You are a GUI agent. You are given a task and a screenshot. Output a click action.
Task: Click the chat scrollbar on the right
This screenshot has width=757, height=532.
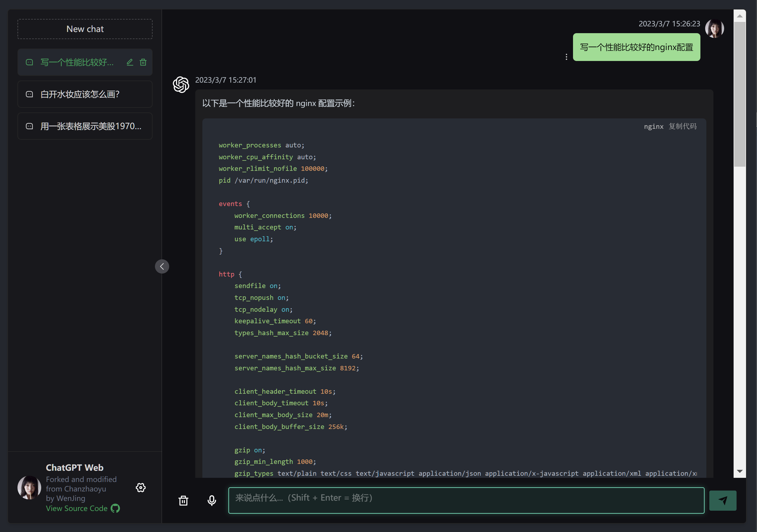click(x=740, y=92)
